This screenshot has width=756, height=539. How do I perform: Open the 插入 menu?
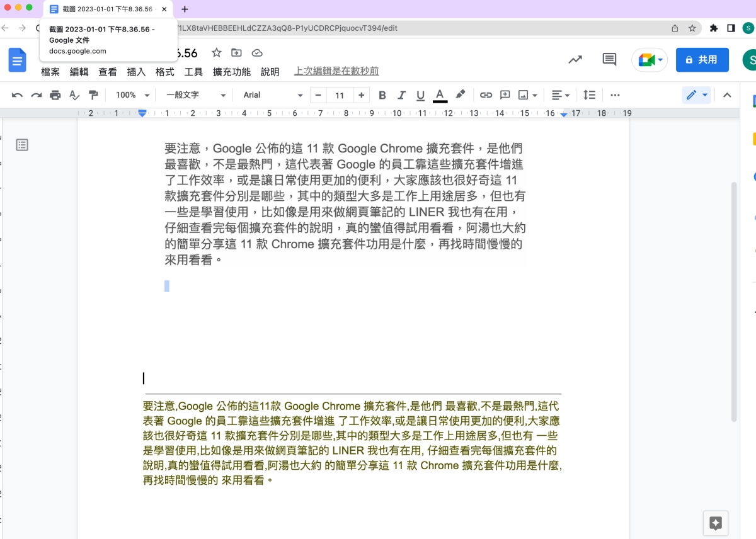pyautogui.click(x=136, y=72)
